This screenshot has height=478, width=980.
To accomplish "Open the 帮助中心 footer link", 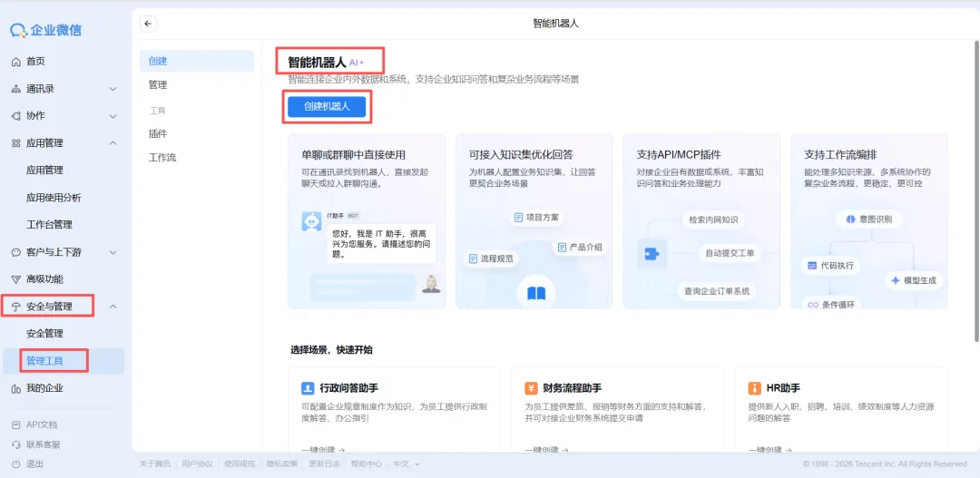I will 367,464.
